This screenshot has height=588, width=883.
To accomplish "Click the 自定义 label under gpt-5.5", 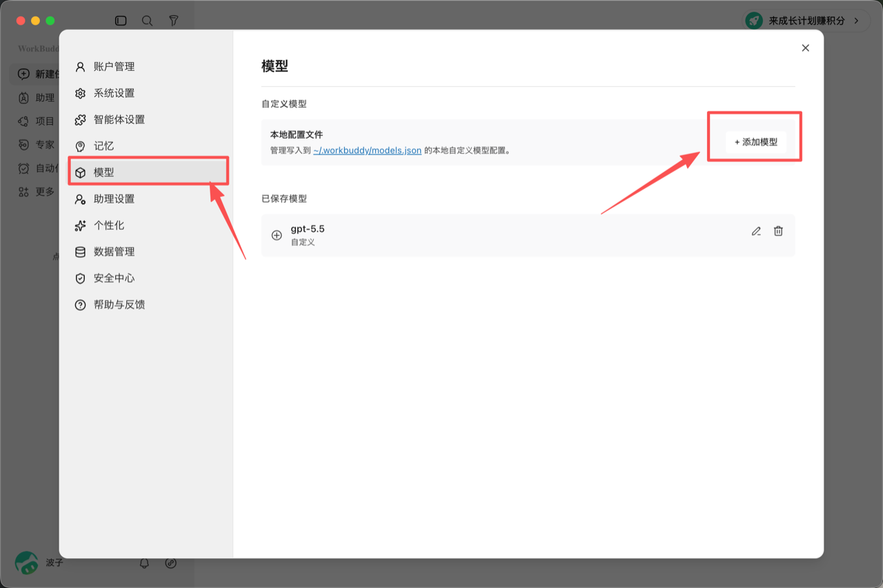I will (303, 243).
